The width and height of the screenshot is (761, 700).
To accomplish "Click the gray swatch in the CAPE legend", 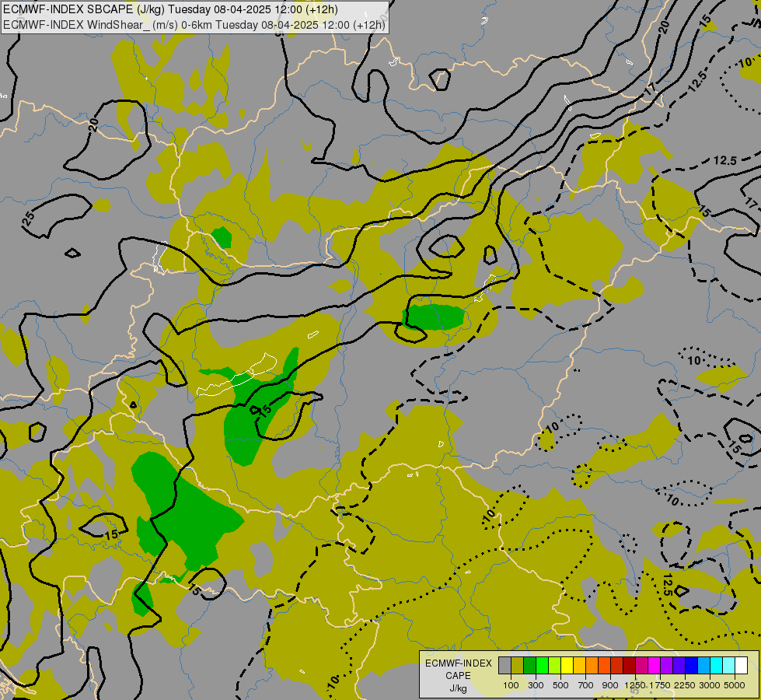I will 504,665.
